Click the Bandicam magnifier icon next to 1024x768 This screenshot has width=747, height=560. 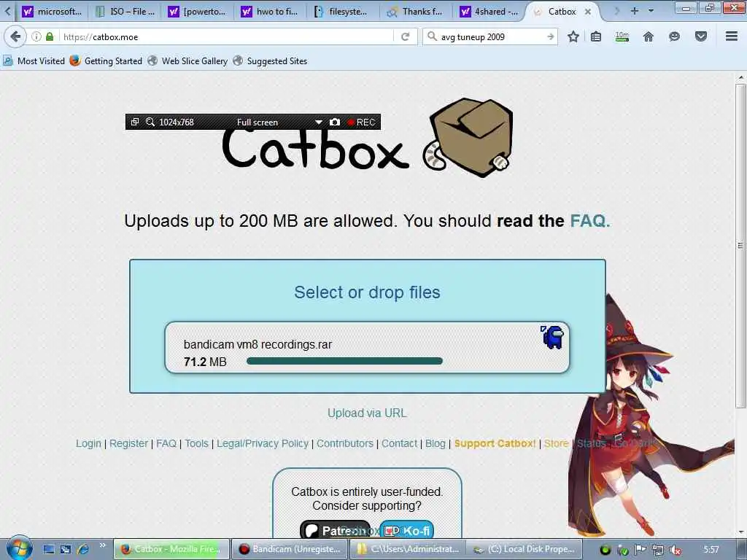click(150, 122)
